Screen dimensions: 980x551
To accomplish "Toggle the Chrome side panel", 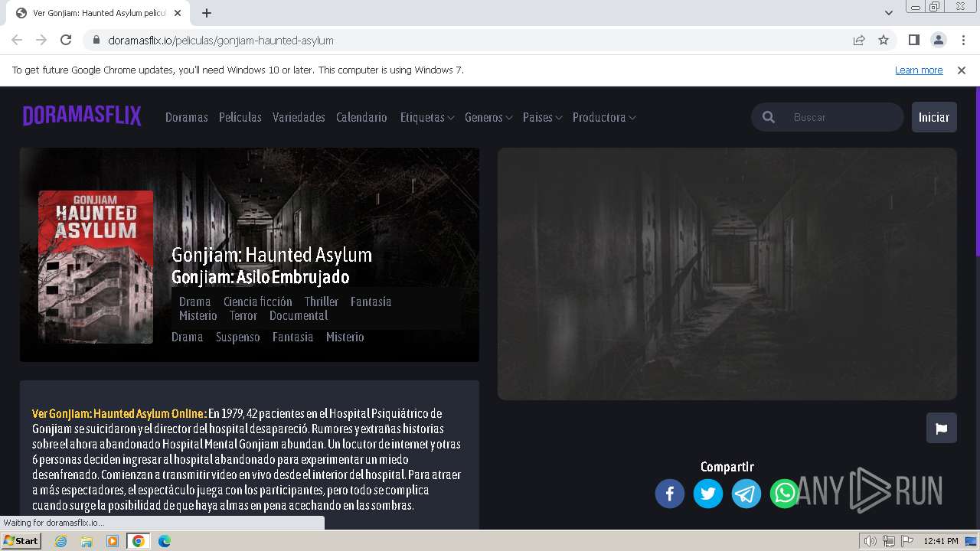I will click(913, 40).
